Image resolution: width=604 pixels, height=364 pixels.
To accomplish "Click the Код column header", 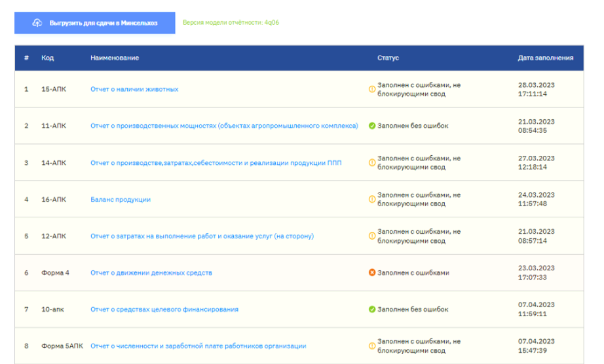I will click(x=47, y=58).
